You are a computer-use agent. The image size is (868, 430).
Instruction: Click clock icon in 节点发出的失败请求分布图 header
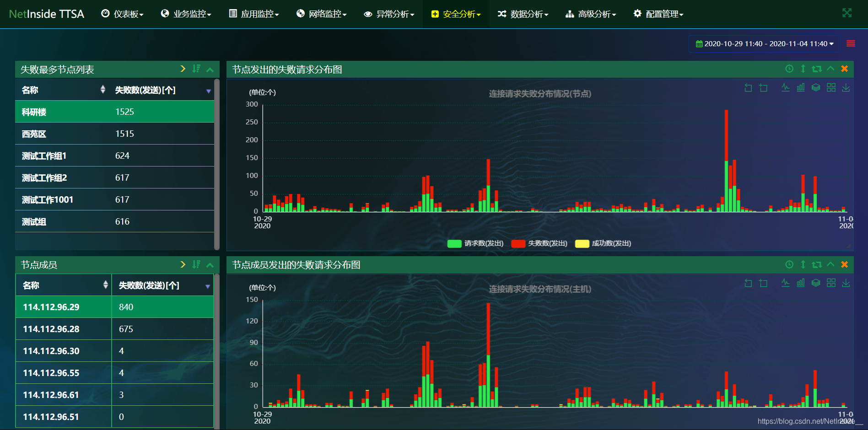[789, 69]
